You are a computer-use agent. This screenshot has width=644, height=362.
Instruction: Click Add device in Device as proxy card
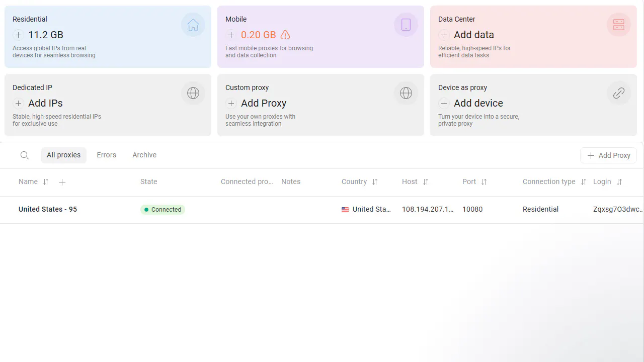[478, 103]
